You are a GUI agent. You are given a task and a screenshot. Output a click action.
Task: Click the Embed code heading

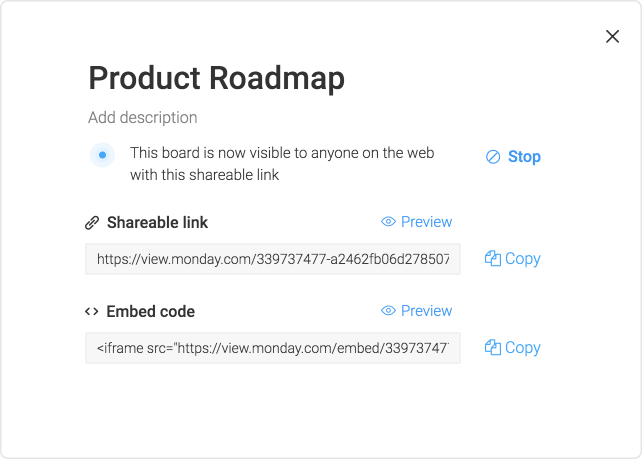[150, 312]
